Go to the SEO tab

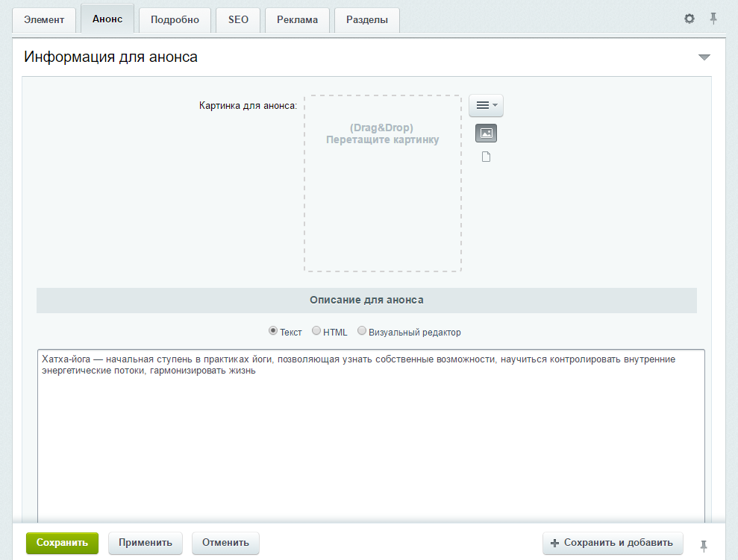(238, 20)
